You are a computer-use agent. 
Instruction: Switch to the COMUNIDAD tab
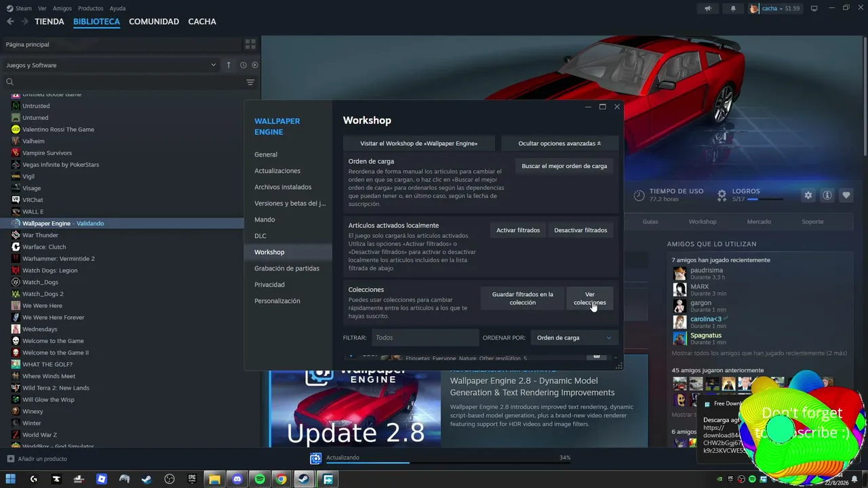coord(154,22)
